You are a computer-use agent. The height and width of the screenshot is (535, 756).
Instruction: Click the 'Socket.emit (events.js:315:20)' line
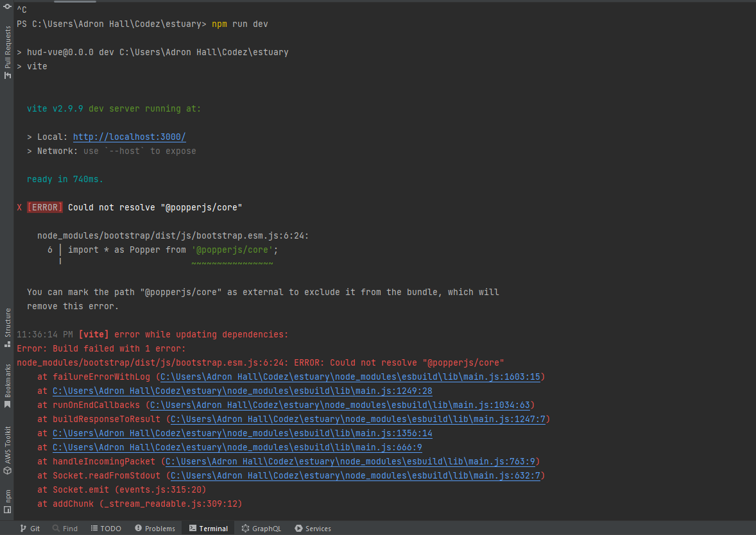122,489
